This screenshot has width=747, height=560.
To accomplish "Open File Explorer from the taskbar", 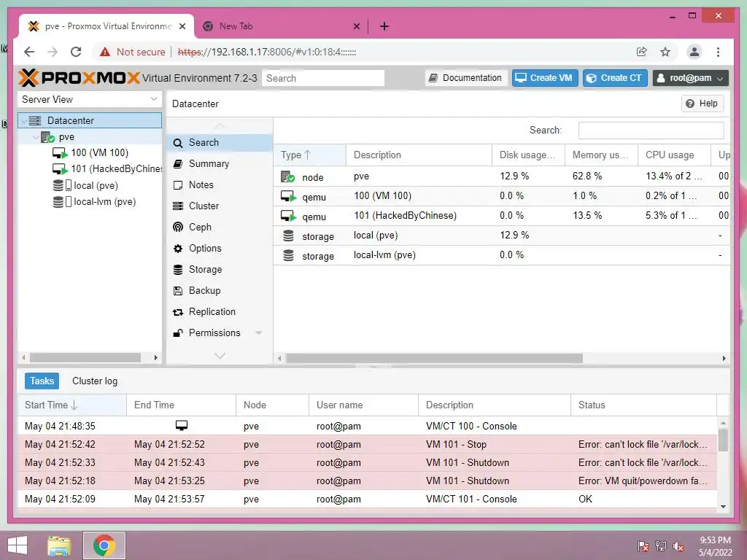I will click(59, 545).
